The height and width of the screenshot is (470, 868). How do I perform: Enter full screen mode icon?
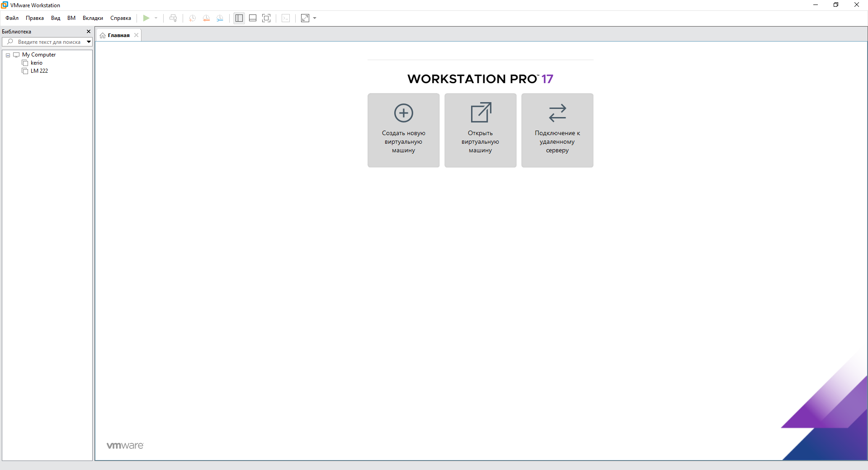pyautogui.click(x=266, y=18)
